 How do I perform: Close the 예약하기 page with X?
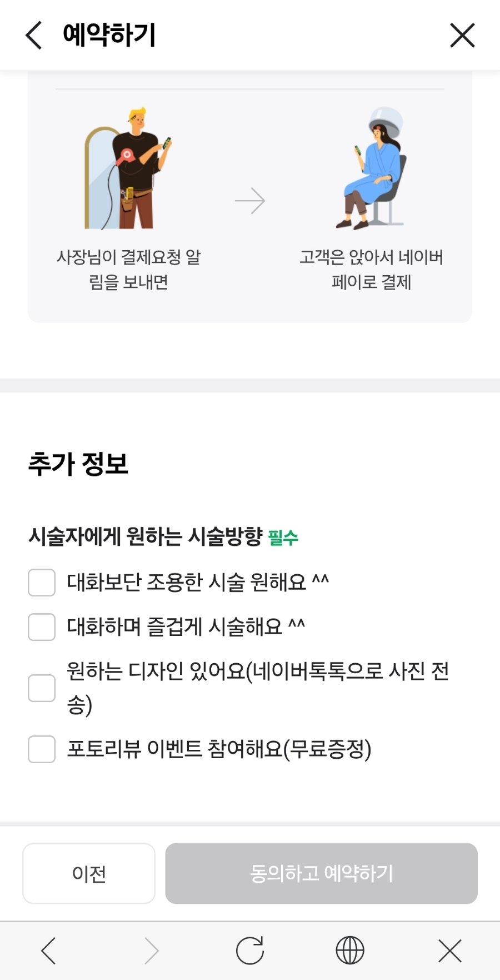(x=462, y=36)
